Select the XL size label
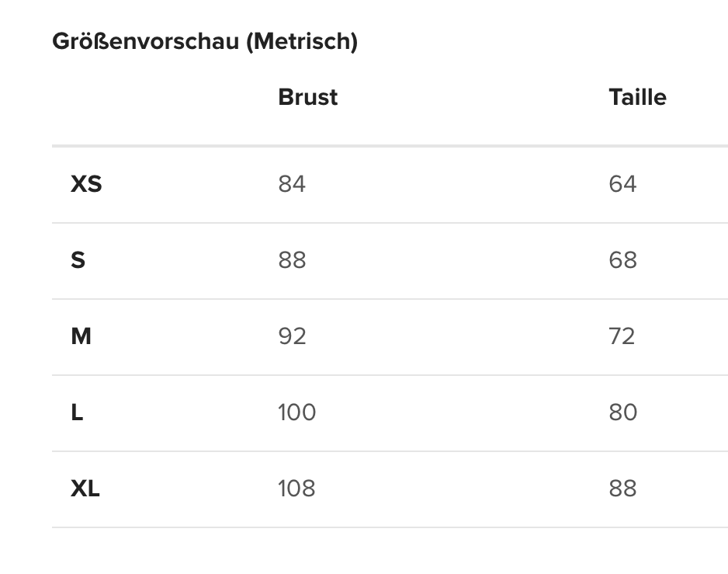The image size is (728, 574). pos(85,489)
